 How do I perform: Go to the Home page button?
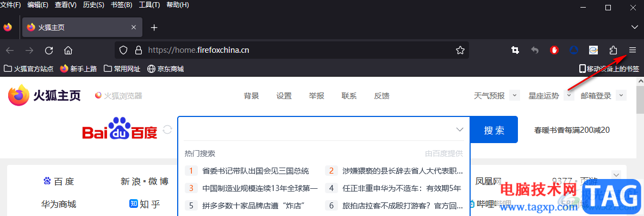click(x=68, y=50)
